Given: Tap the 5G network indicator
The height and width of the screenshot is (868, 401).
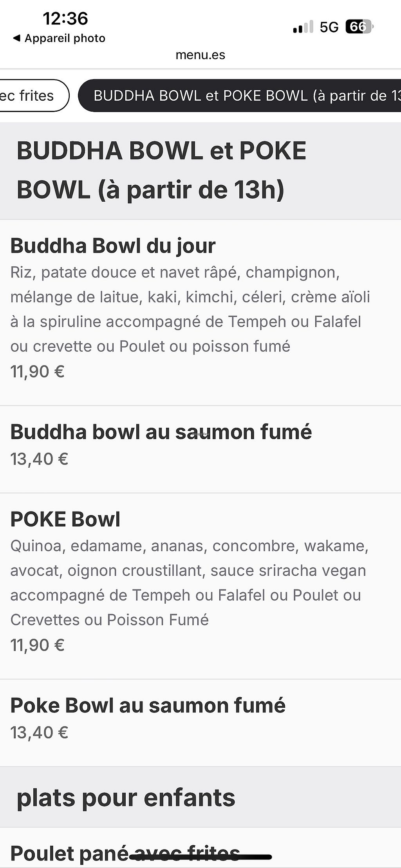Looking at the screenshot, I should [329, 27].
